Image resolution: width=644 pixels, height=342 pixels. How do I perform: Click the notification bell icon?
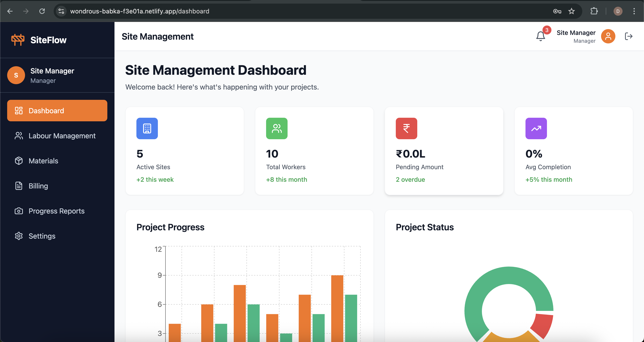click(x=540, y=36)
